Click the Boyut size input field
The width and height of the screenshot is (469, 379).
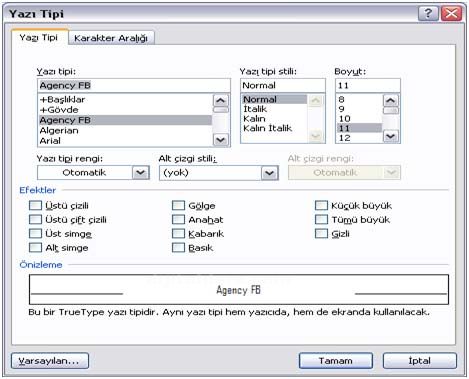pyautogui.click(x=368, y=85)
